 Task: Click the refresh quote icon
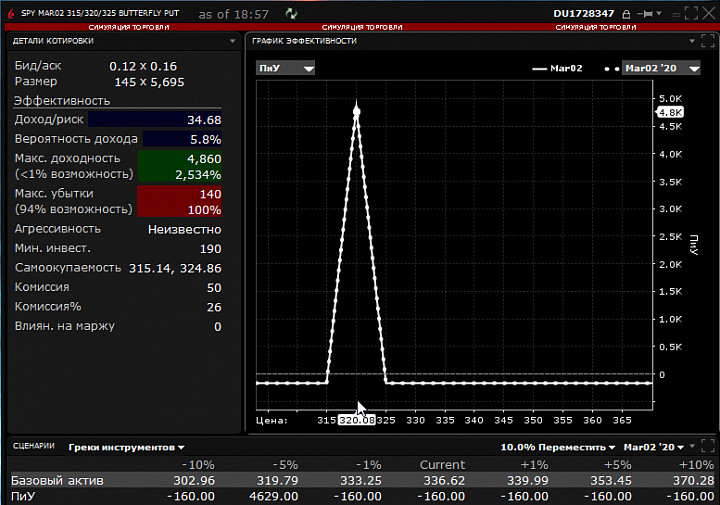click(291, 13)
